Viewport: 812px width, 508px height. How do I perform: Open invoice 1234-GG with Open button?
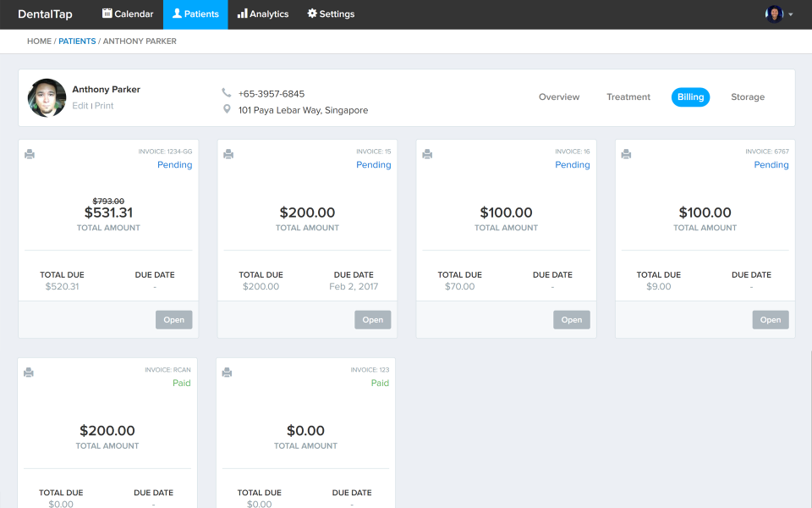click(174, 320)
